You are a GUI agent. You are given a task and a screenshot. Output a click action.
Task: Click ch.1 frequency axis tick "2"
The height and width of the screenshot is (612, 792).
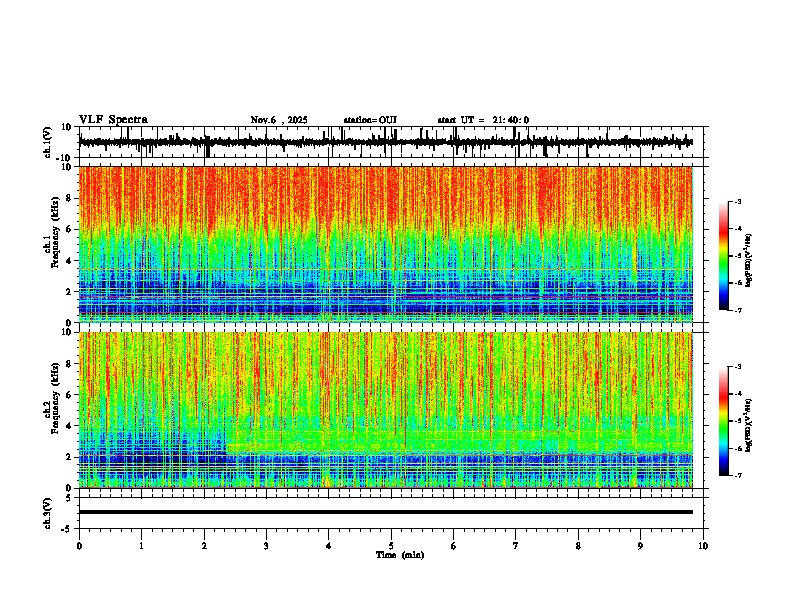point(69,292)
